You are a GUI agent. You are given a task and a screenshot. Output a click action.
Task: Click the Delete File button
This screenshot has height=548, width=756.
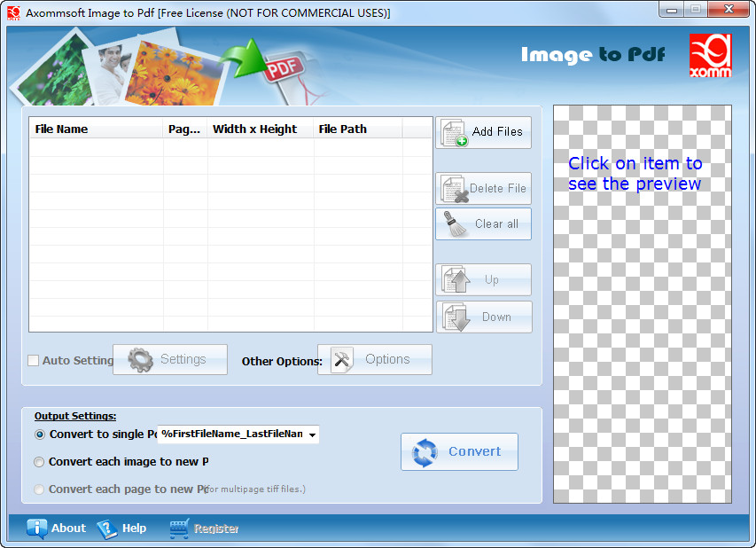[x=483, y=189]
